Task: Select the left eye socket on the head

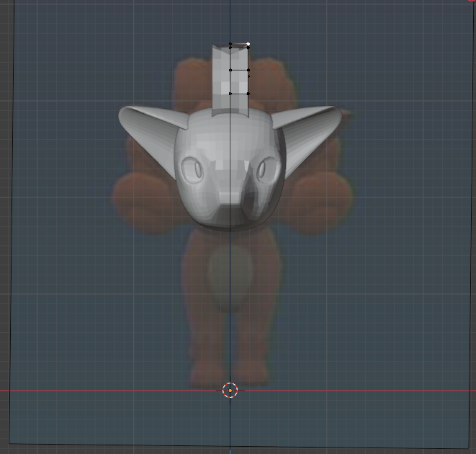Action: click(x=192, y=169)
